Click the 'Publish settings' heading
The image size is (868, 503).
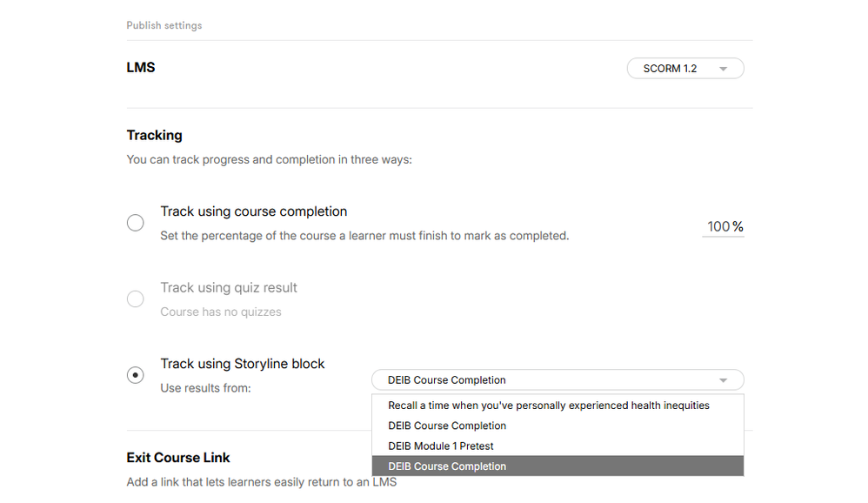tap(164, 25)
